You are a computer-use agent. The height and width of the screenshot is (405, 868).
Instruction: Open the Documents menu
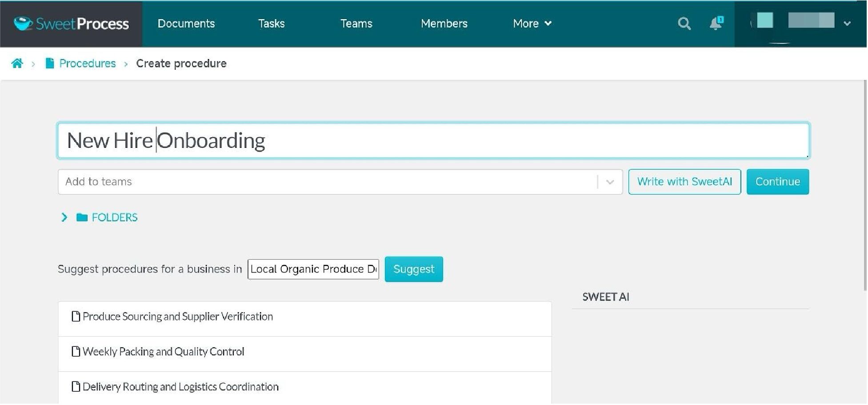186,24
